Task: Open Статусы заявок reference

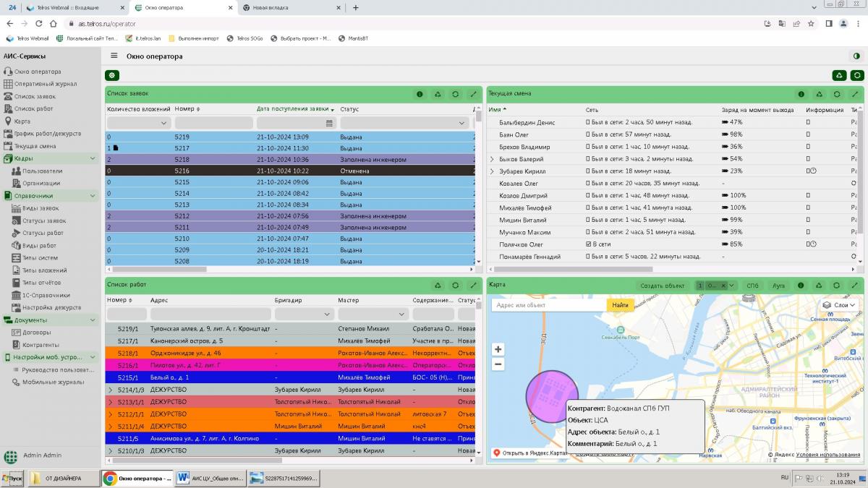Action: (x=44, y=221)
